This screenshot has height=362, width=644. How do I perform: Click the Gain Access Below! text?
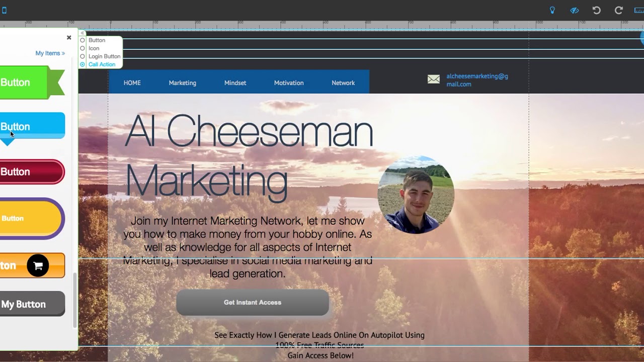click(x=320, y=355)
